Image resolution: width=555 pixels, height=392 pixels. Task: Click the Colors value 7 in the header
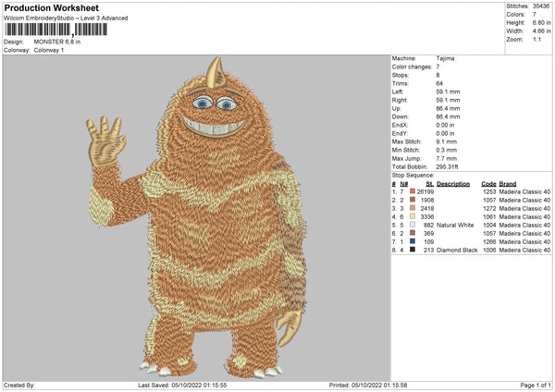[x=535, y=15]
